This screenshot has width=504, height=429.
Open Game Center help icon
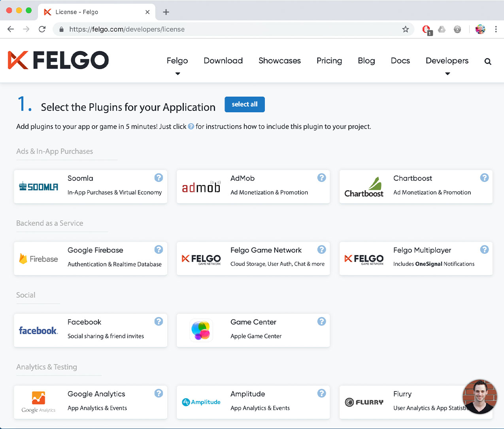pos(322,321)
